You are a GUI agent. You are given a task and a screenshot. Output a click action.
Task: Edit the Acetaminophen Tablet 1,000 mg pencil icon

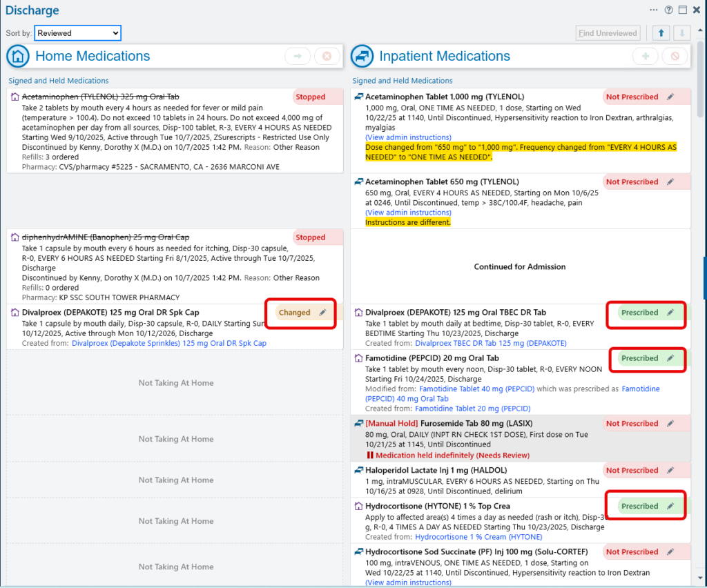(670, 97)
